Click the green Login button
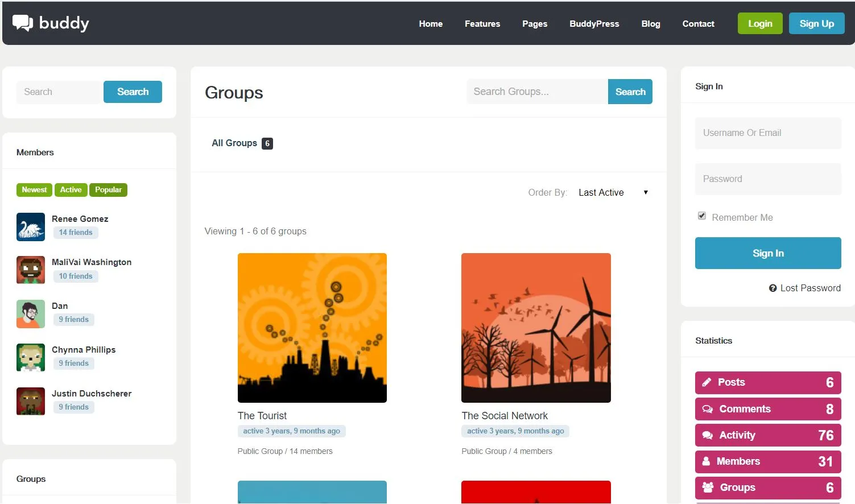The width and height of the screenshot is (855, 504). coord(759,23)
